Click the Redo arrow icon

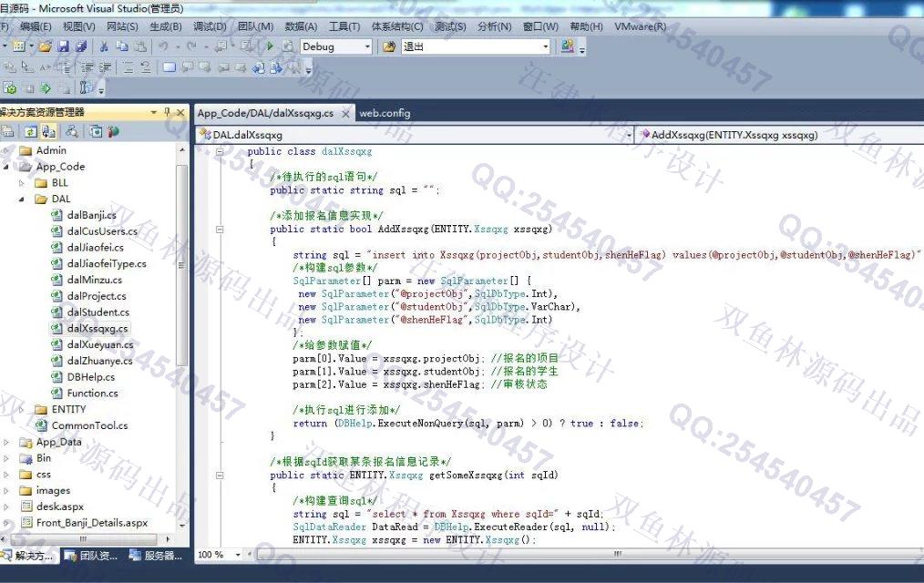tap(191, 46)
